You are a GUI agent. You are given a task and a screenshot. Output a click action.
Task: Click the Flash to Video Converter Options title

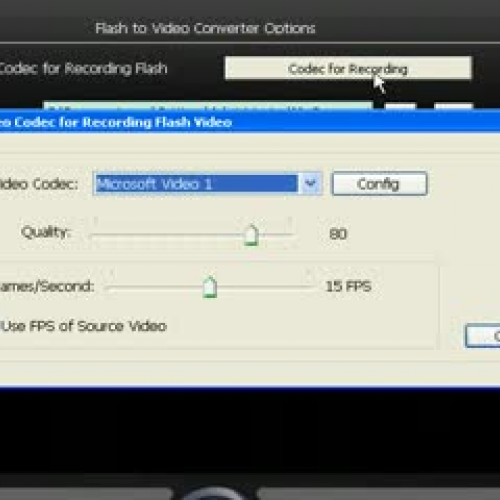click(205, 28)
